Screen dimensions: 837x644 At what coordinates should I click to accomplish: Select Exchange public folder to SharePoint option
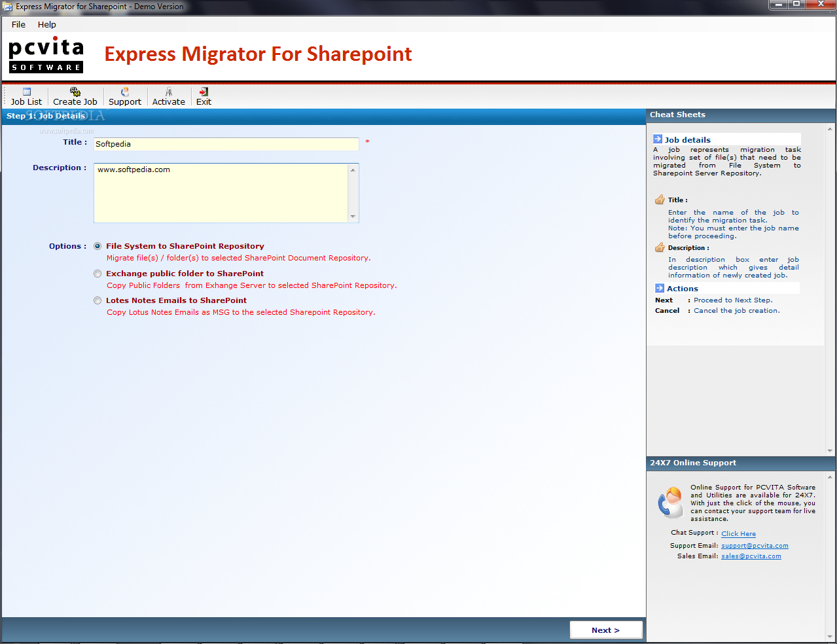(x=98, y=274)
